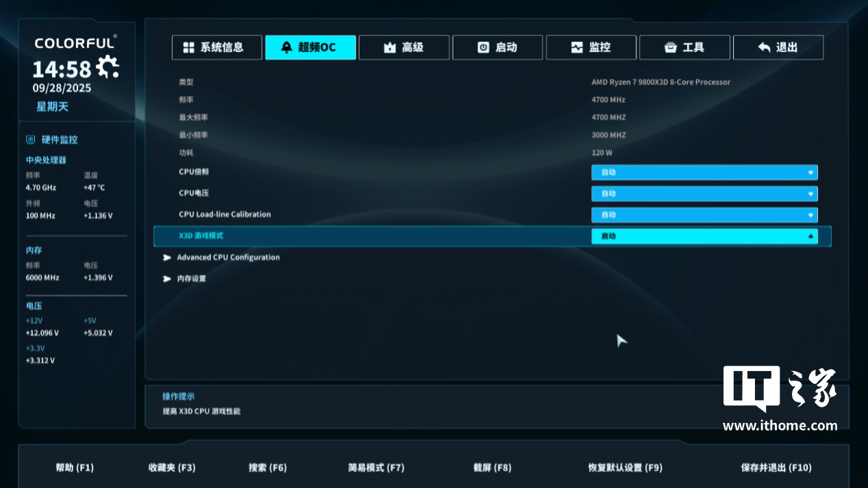The image size is (868, 488).
Task: Click the 高级 crown icon
Action: coord(390,47)
